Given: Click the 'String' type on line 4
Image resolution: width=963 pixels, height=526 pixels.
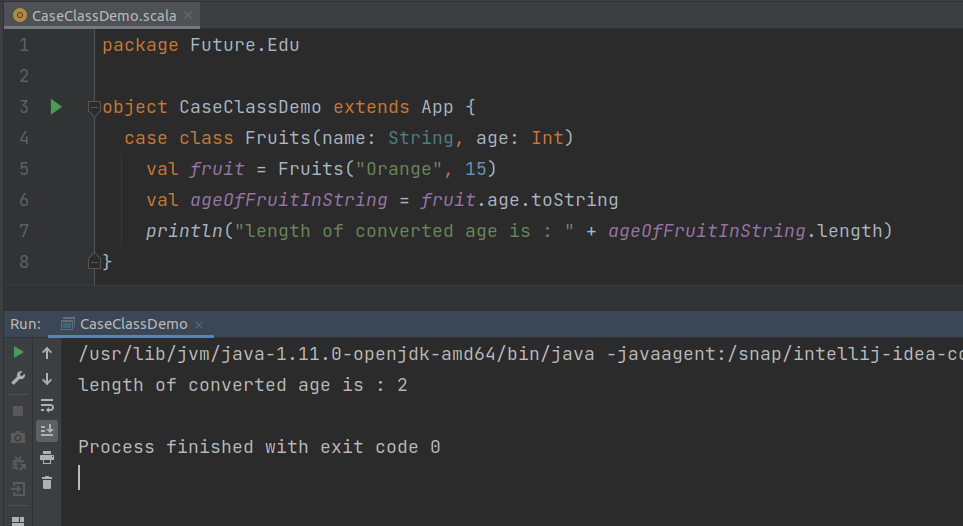Looking at the screenshot, I should 421,138.
